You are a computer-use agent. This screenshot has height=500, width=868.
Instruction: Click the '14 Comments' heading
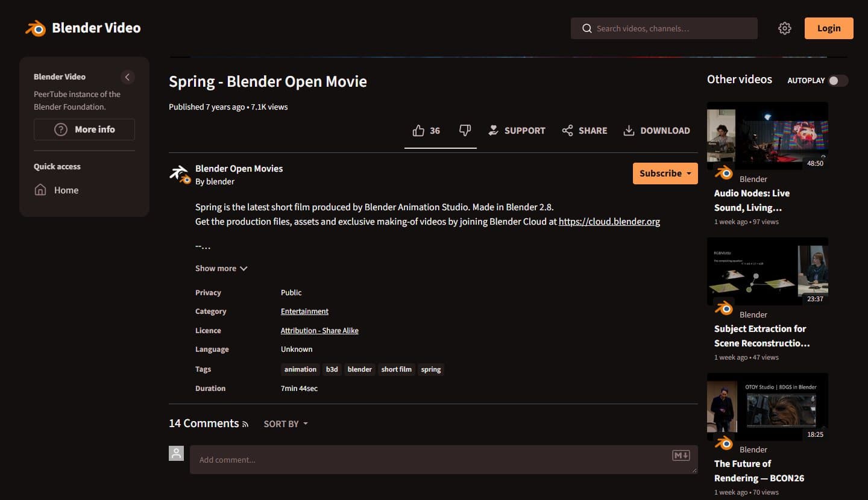[x=204, y=423]
